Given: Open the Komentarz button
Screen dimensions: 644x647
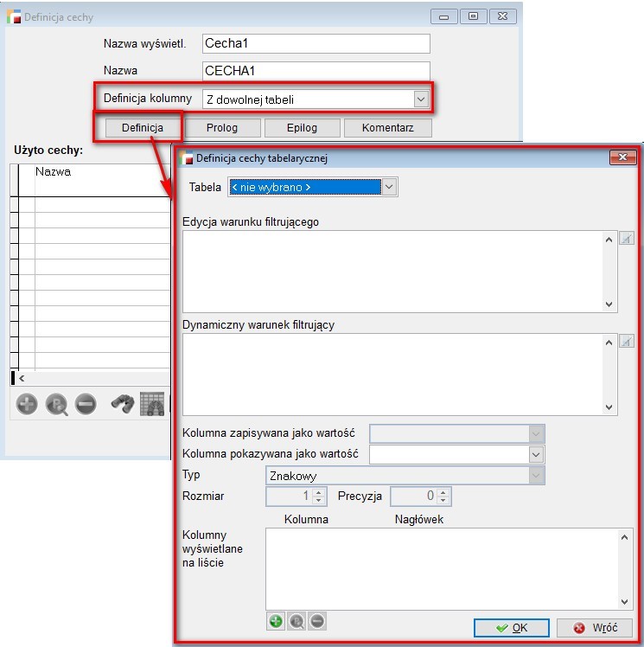Looking at the screenshot, I should click(387, 128).
